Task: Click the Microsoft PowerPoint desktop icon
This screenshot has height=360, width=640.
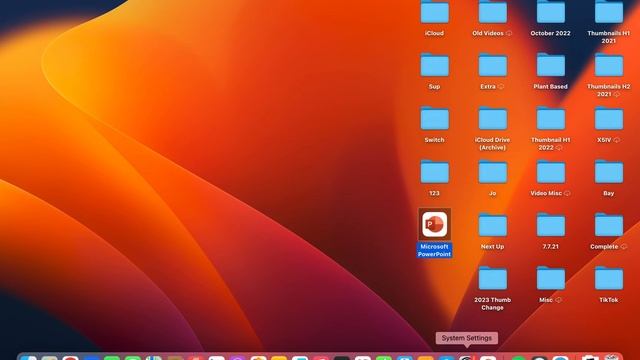Action: (434, 224)
